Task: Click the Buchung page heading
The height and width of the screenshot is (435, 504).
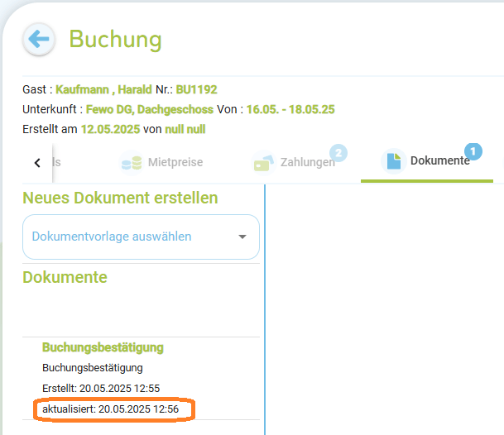Action: (x=115, y=40)
